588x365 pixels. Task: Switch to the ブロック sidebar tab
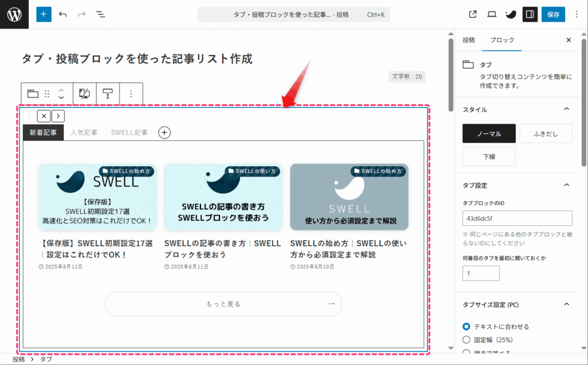tap(502, 40)
